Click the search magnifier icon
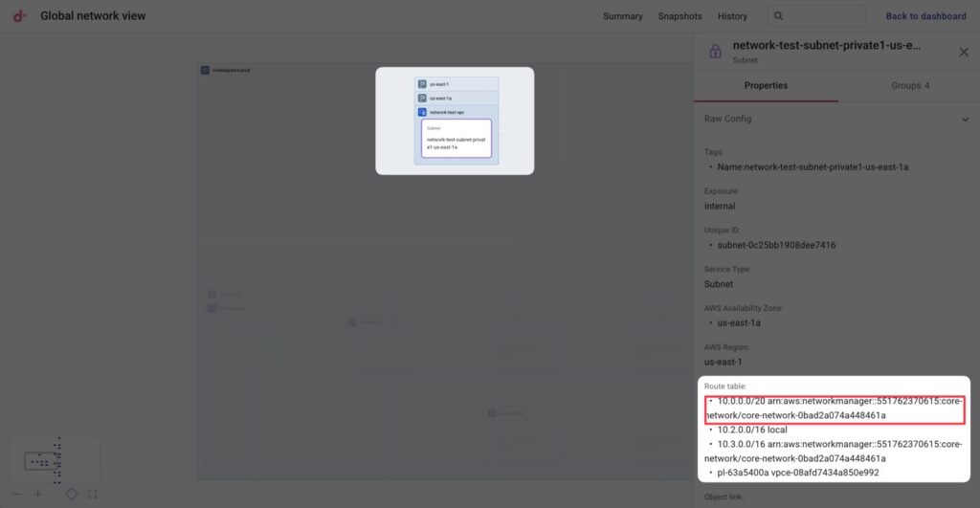980x508 pixels. pos(779,16)
